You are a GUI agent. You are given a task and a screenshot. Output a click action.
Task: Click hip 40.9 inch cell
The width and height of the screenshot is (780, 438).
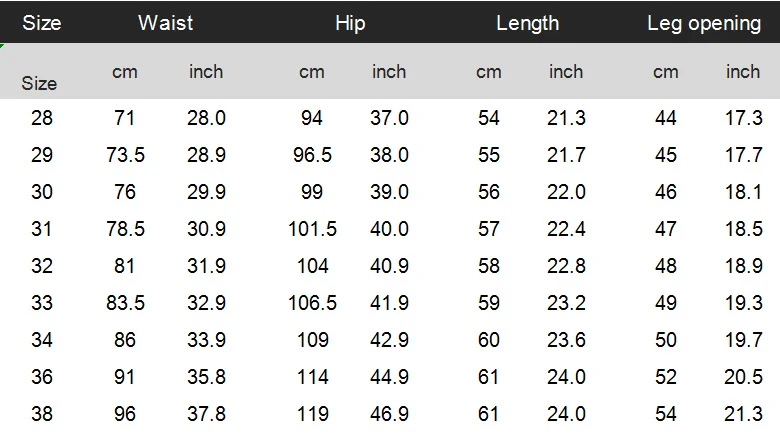point(389,266)
